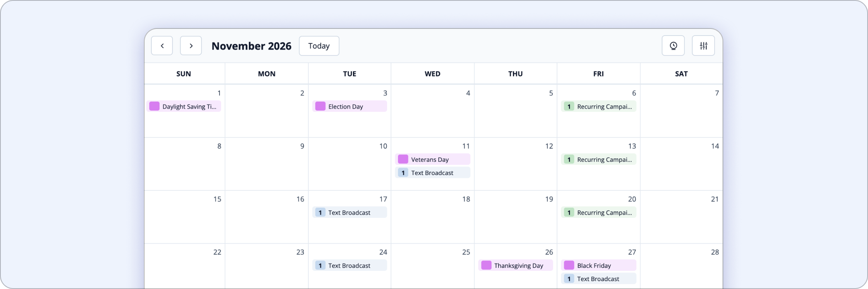
Task: Go to next month with right chevron
Action: (191, 46)
